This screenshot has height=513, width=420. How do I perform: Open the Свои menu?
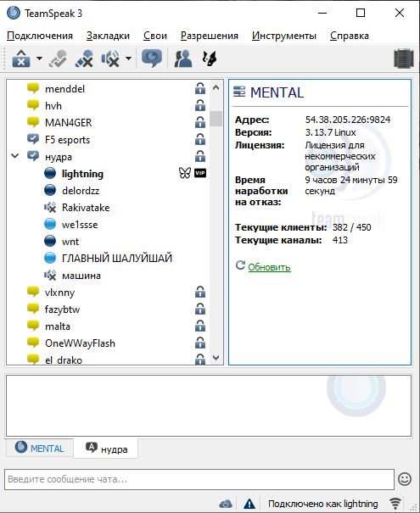[155, 36]
